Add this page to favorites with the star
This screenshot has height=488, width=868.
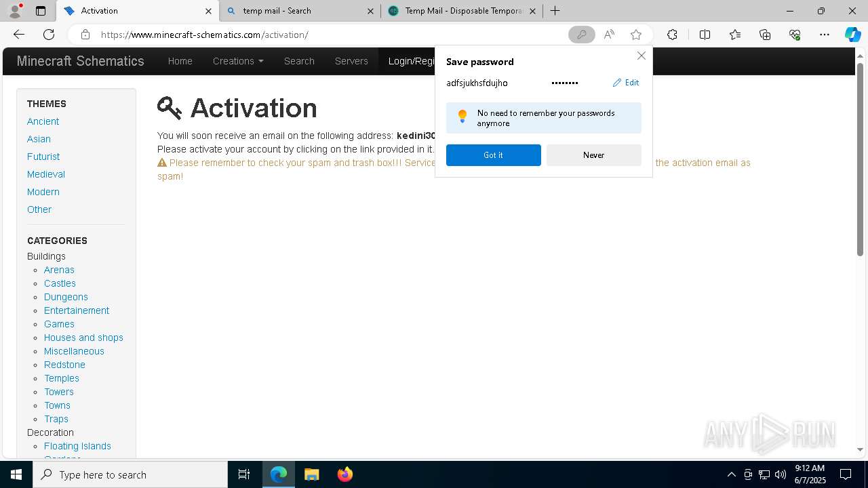[x=635, y=35]
